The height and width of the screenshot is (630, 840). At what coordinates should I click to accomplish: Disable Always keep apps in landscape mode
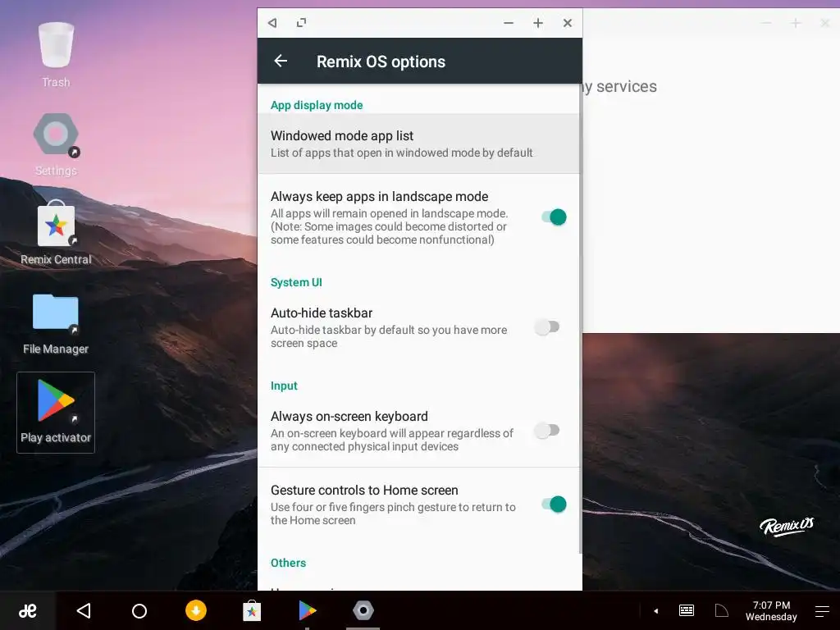coord(554,217)
